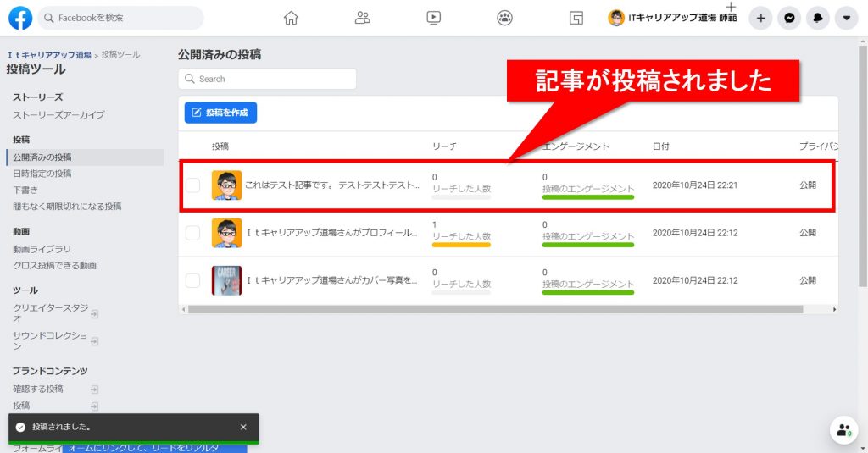The width and height of the screenshot is (868, 453).
Task: Expand クリエイタースタジオ external link
Action: pyautogui.click(x=95, y=313)
